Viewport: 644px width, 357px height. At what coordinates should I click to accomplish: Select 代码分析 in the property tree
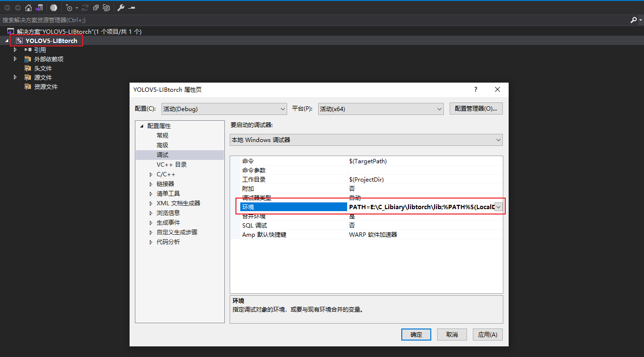tap(168, 242)
